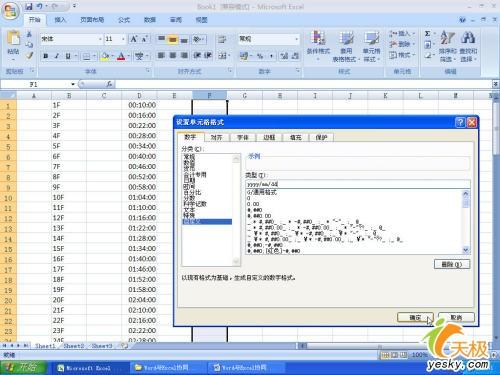Open the Find & Select binoculars menu

point(468,46)
